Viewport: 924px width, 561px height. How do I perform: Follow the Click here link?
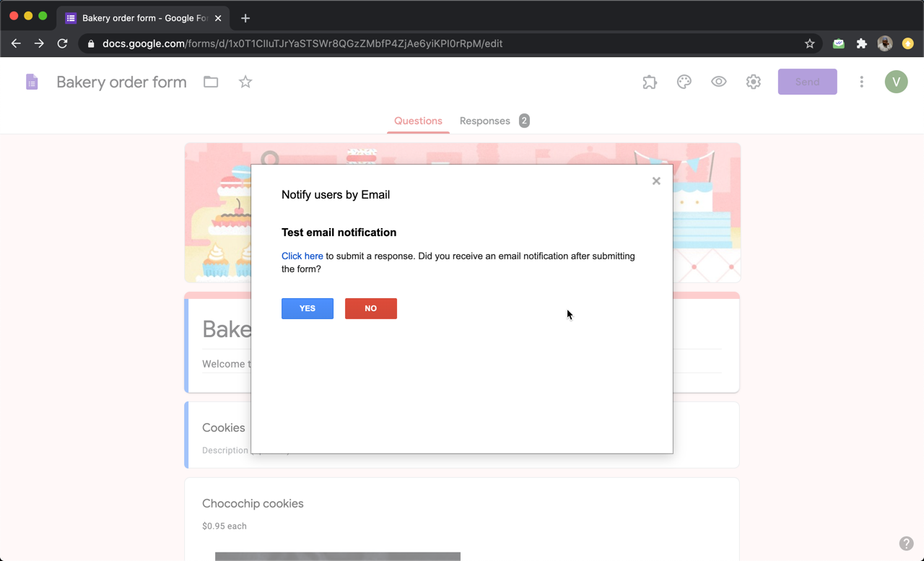302,256
